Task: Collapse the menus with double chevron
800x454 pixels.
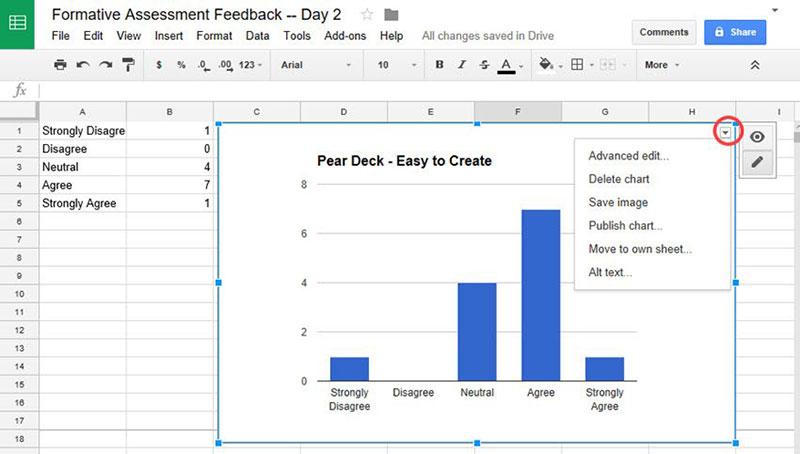Action: click(x=755, y=65)
